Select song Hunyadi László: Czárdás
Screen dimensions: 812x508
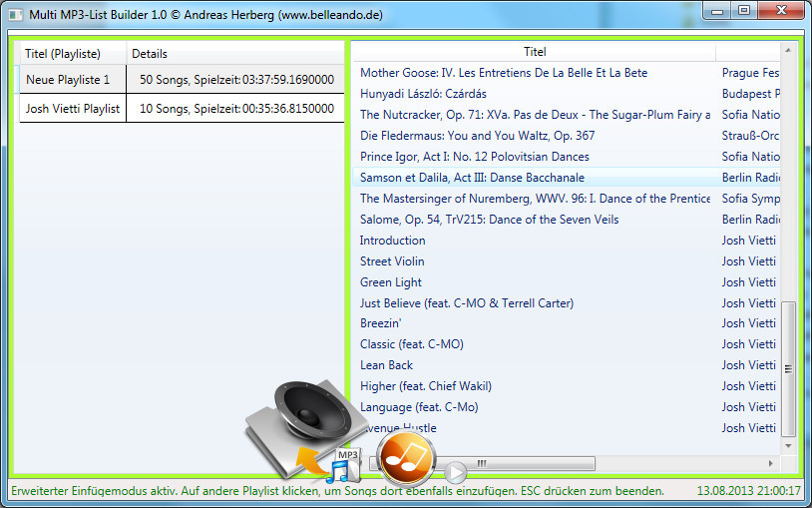pos(423,94)
